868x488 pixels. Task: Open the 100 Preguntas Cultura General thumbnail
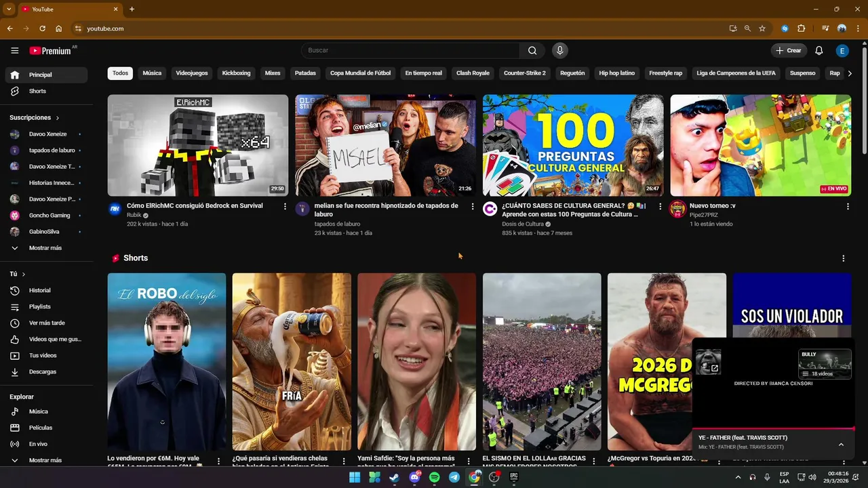point(573,145)
